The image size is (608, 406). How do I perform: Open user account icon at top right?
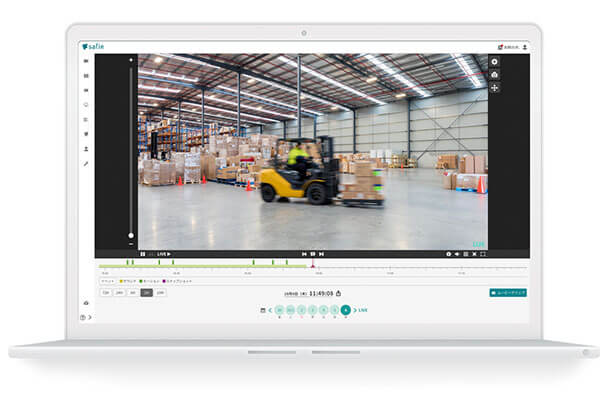tap(525, 46)
